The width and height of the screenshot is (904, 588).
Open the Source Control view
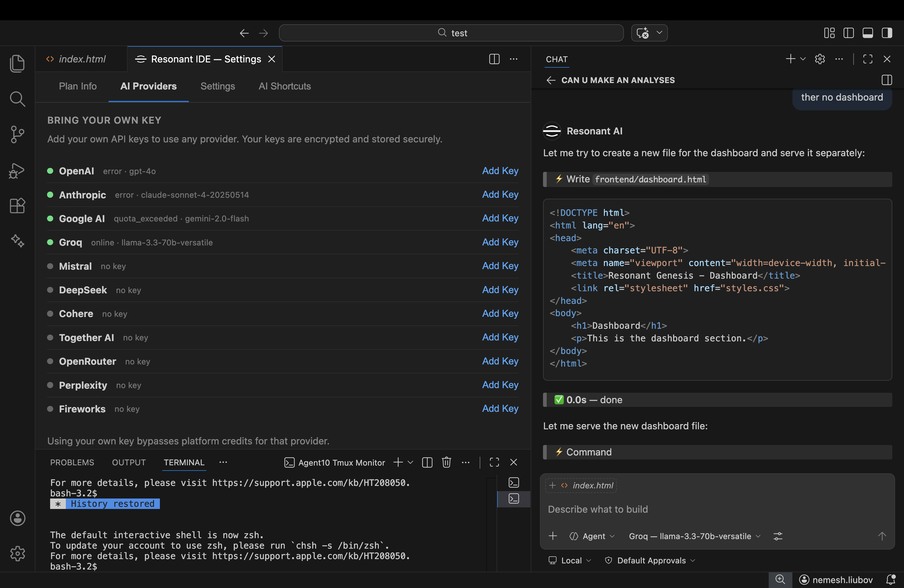(x=17, y=134)
